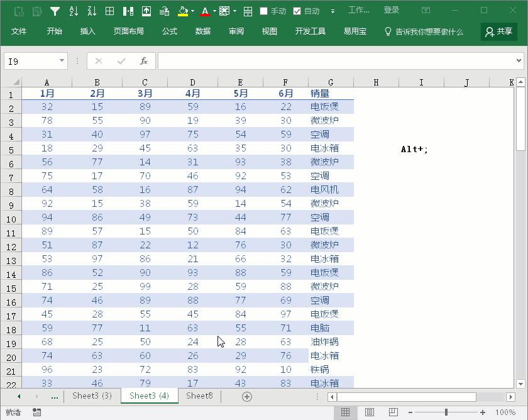This screenshot has width=528, height=420.
Task: Check the 手动 (manual) checkbox
Action: click(x=264, y=11)
